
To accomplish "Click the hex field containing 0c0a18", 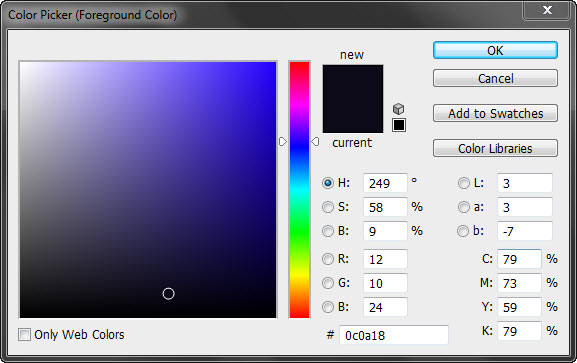I will point(394,335).
